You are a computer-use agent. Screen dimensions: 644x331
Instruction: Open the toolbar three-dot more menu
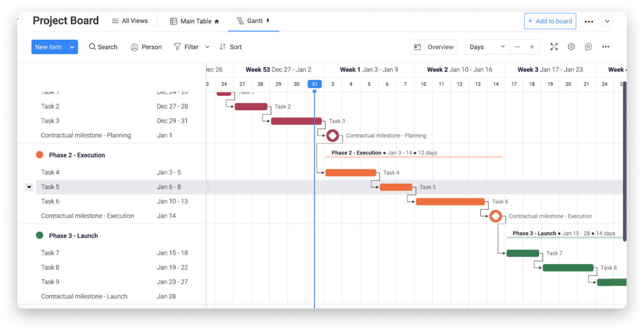click(605, 47)
